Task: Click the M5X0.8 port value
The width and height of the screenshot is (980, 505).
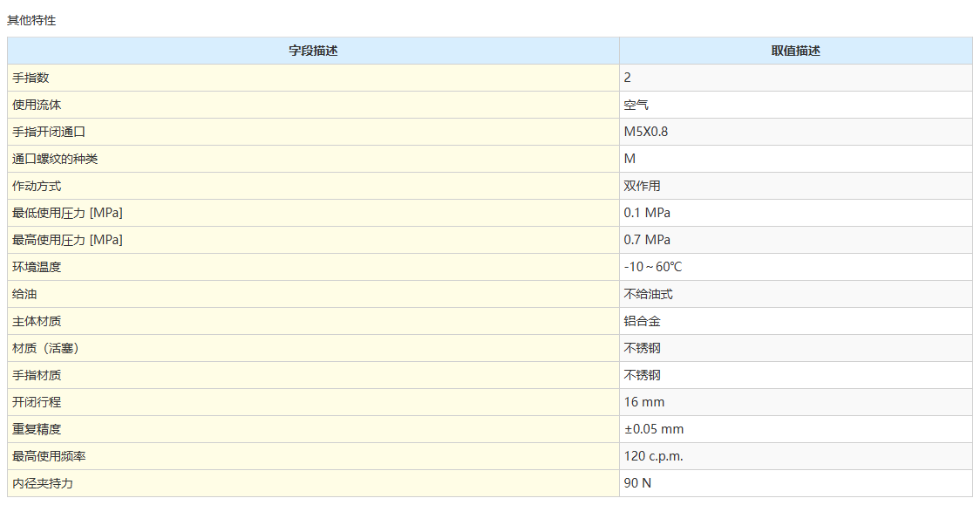Action: click(x=646, y=132)
